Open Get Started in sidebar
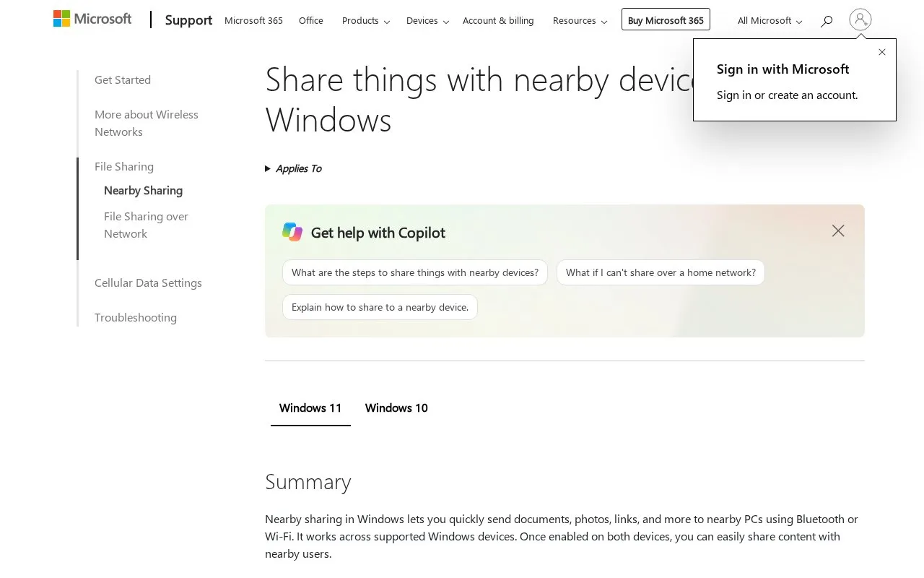This screenshot has height=578, width=924. pyautogui.click(x=123, y=79)
